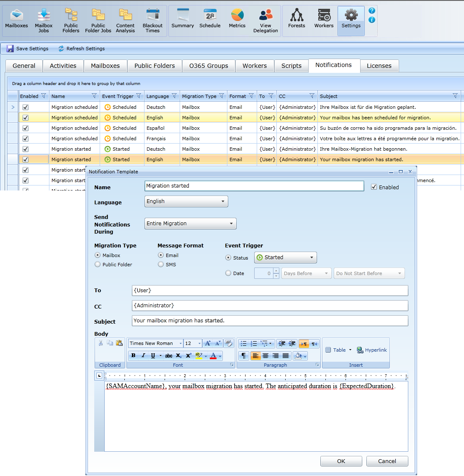
Task: Switch to the Licenses tab
Action: (379, 66)
